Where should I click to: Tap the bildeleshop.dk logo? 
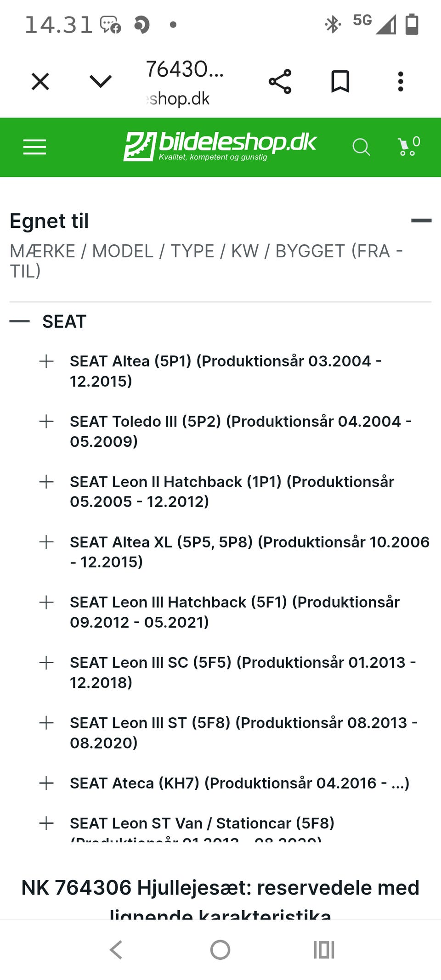point(220,146)
